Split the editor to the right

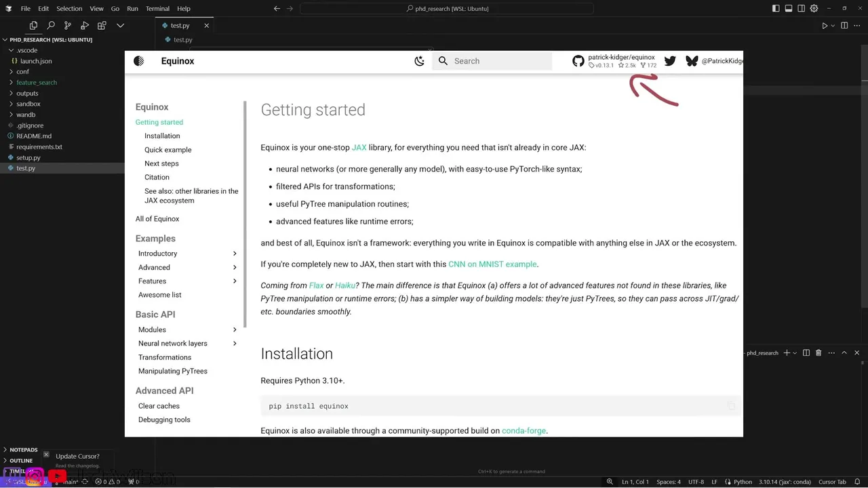click(x=844, y=26)
